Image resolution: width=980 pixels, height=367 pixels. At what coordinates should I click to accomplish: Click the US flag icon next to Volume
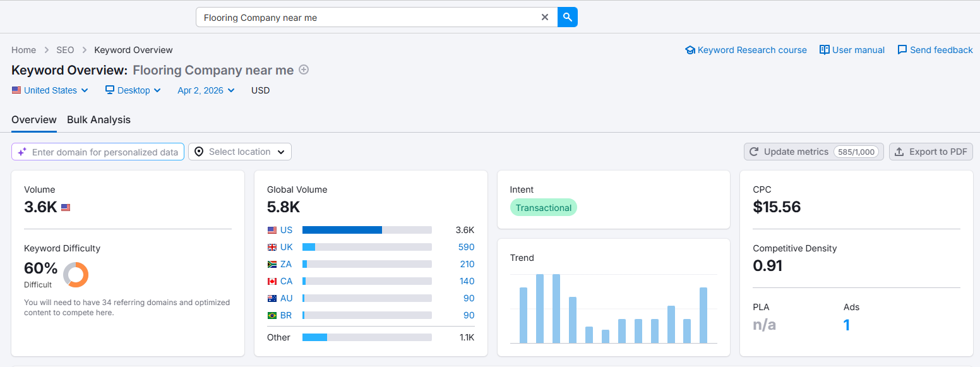(x=66, y=207)
